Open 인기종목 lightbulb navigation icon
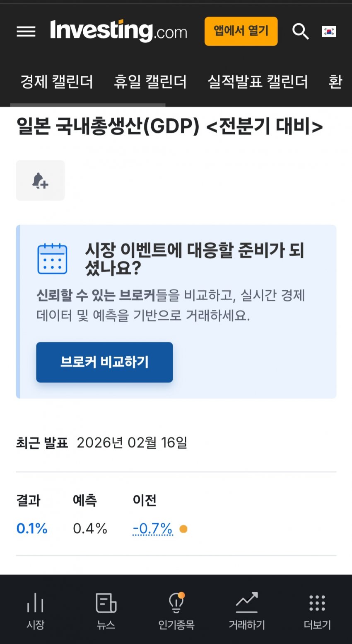 [176, 610]
